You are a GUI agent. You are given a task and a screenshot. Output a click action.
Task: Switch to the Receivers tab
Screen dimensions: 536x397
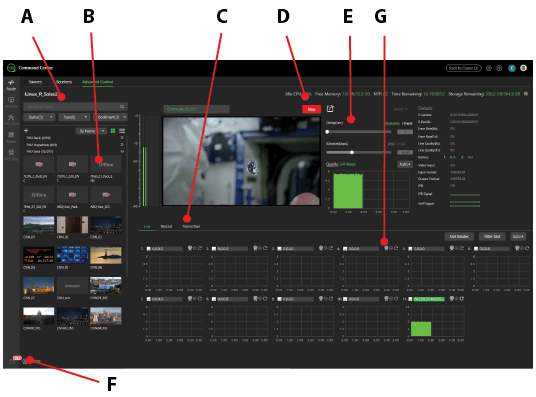pyautogui.click(x=64, y=82)
